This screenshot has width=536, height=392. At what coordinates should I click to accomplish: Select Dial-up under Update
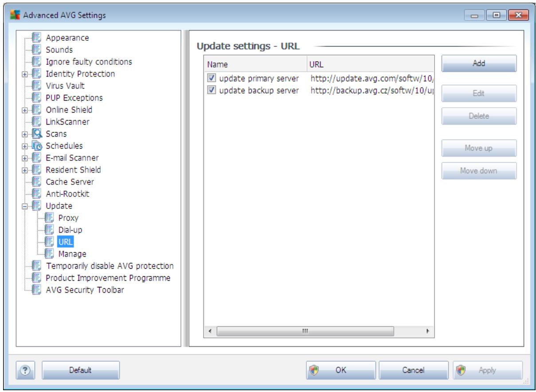pyautogui.click(x=70, y=230)
